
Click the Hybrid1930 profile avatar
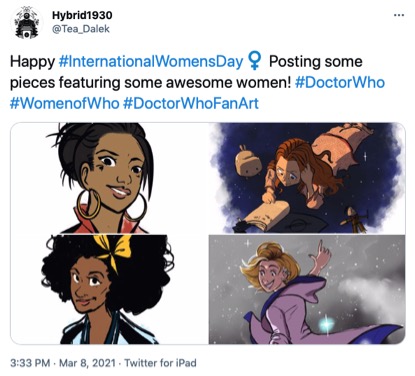27,23
